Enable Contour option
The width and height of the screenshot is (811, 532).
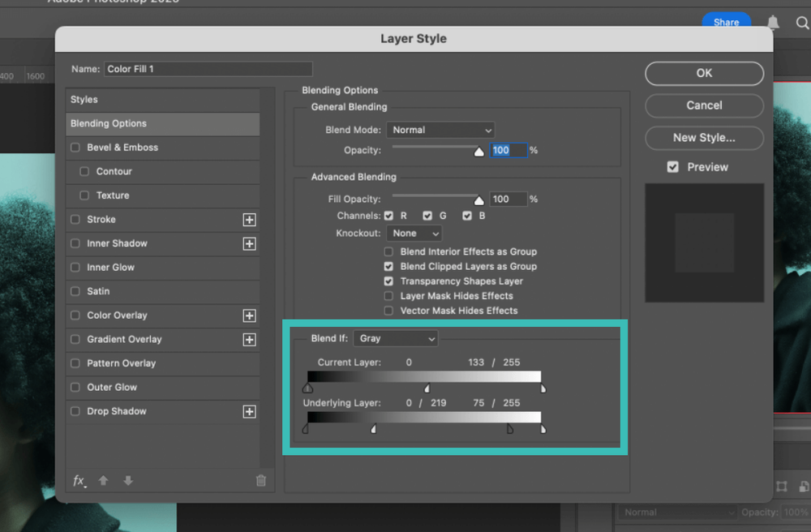pyautogui.click(x=84, y=171)
